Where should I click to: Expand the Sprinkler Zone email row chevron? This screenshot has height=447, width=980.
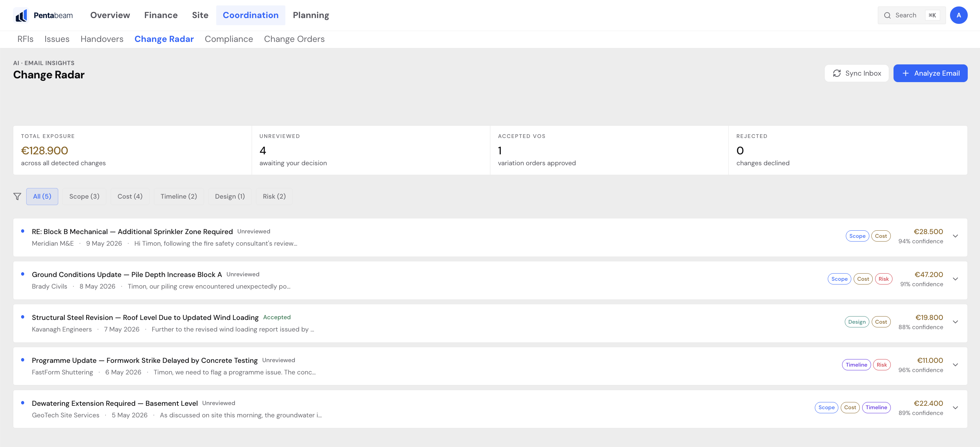tap(955, 236)
